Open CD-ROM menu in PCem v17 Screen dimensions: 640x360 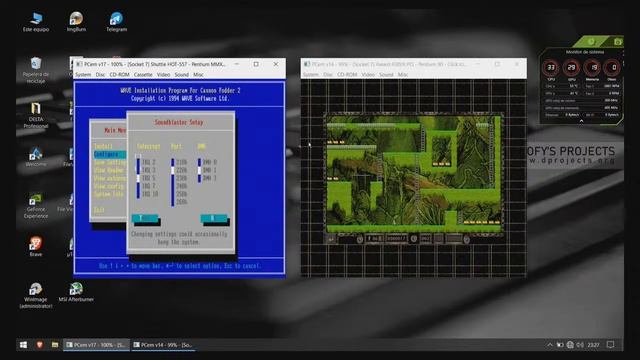coord(119,75)
